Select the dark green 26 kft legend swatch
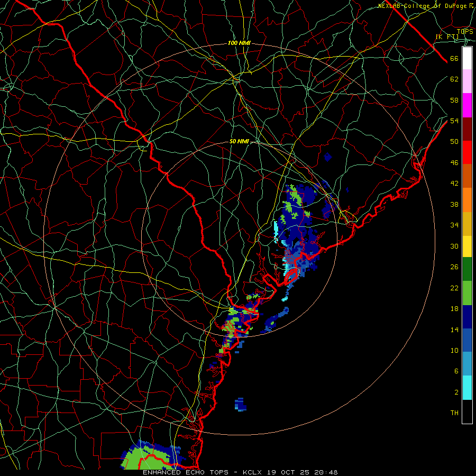This screenshot has width=476, height=476. (x=467, y=269)
